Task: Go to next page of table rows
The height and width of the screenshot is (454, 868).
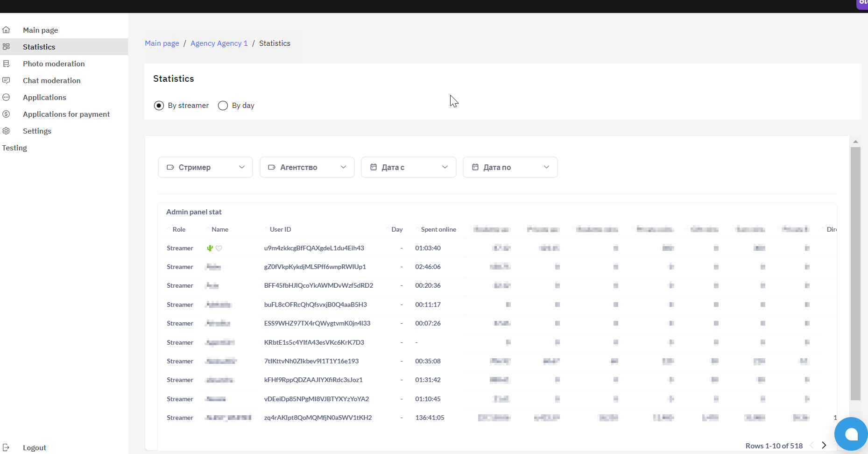Action: point(824,446)
